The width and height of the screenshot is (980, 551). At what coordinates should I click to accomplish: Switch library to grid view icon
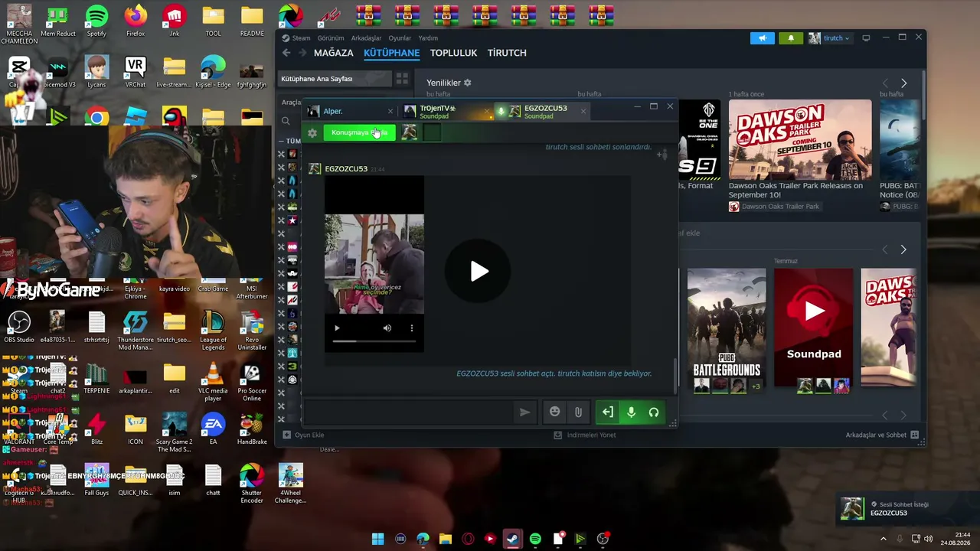pyautogui.click(x=402, y=79)
